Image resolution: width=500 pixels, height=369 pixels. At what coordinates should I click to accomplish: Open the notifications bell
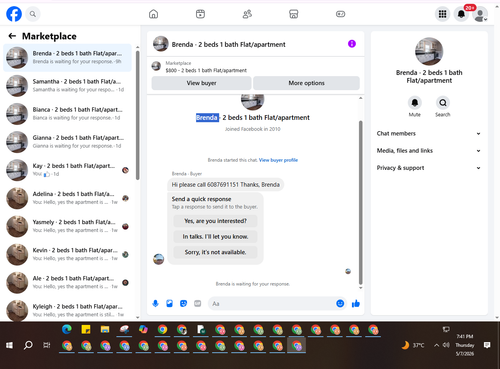click(x=461, y=14)
